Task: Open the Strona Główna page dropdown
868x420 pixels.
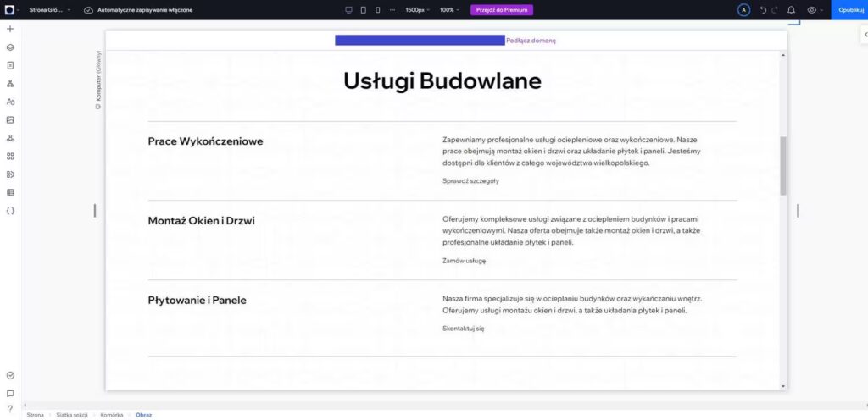Action: (x=50, y=10)
